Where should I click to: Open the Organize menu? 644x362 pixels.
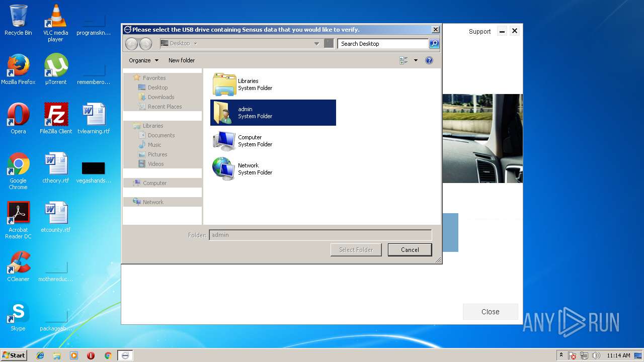(x=143, y=60)
